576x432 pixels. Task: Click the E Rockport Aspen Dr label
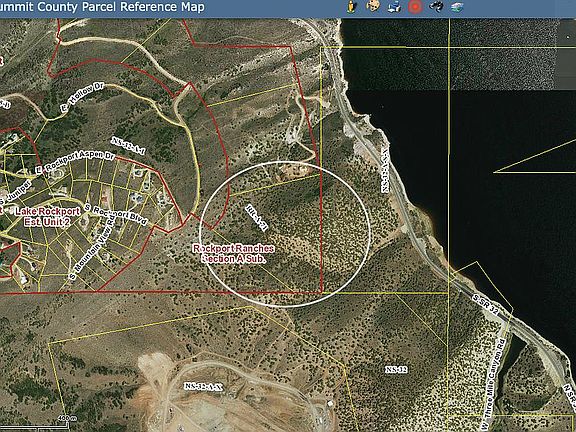[x=75, y=163]
